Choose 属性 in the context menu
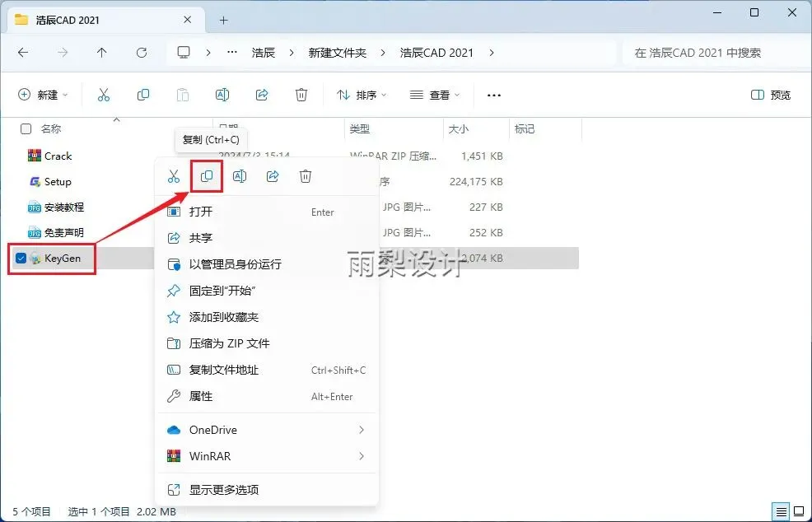This screenshot has width=812, height=522. click(x=267, y=396)
